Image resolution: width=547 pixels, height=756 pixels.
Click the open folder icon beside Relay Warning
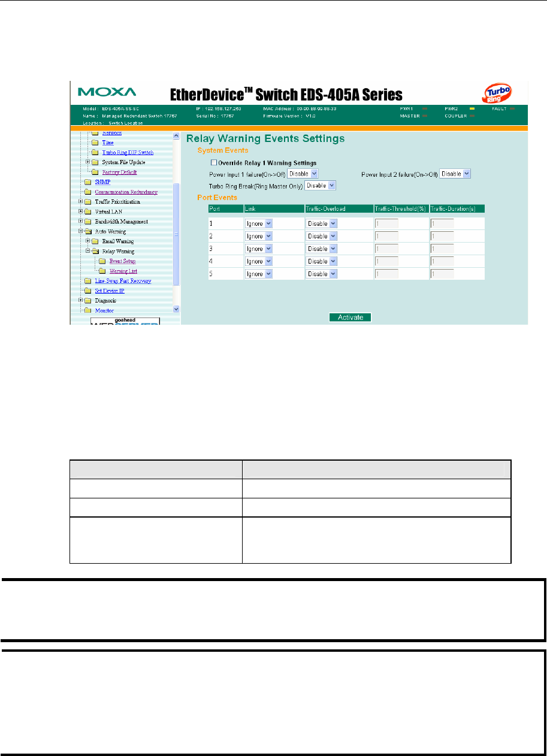point(96,251)
